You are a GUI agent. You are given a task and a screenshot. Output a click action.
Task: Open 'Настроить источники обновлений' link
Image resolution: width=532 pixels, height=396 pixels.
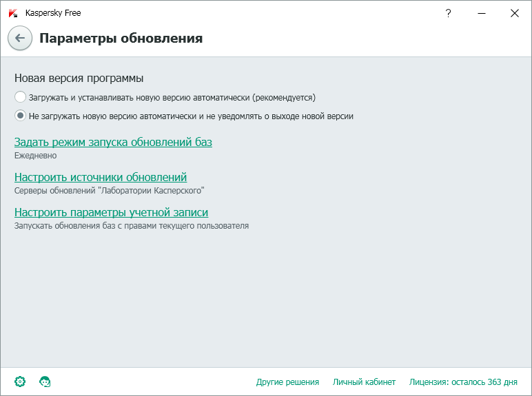[101, 177]
